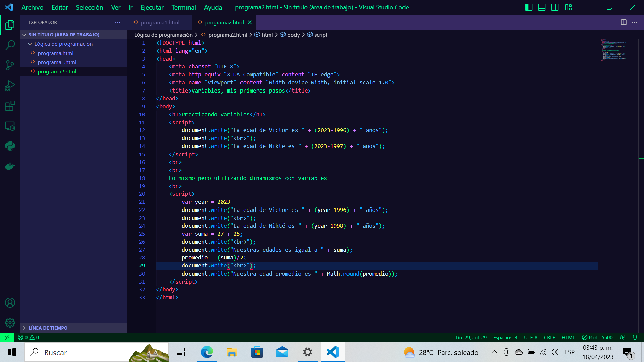
Task: Open the Selección menu
Action: [90, 7]
